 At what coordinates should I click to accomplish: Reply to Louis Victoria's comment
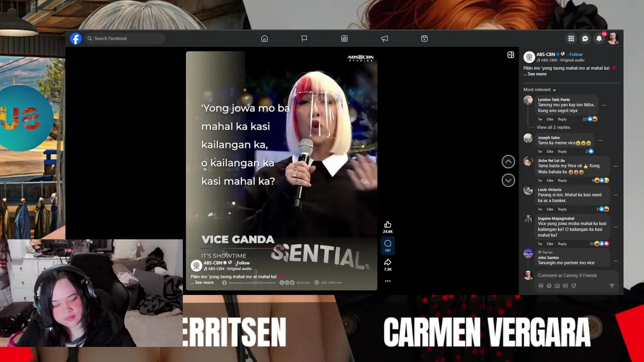[x=562, y=209]
